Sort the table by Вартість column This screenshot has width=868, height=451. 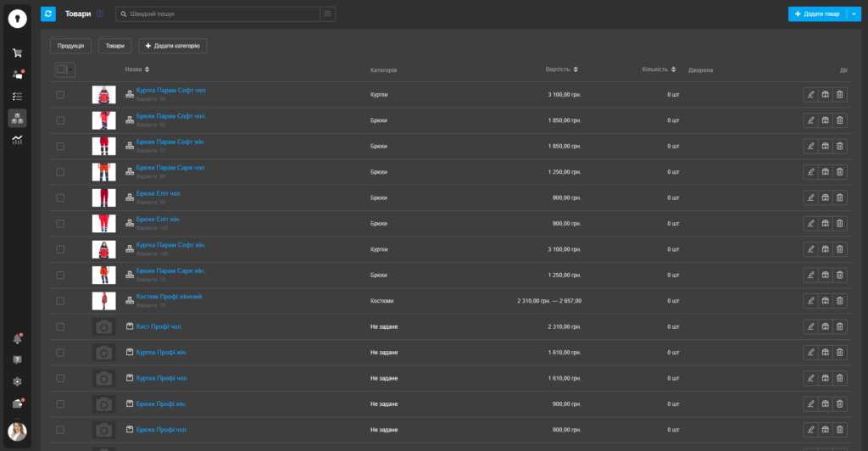(x=563, y=70)
